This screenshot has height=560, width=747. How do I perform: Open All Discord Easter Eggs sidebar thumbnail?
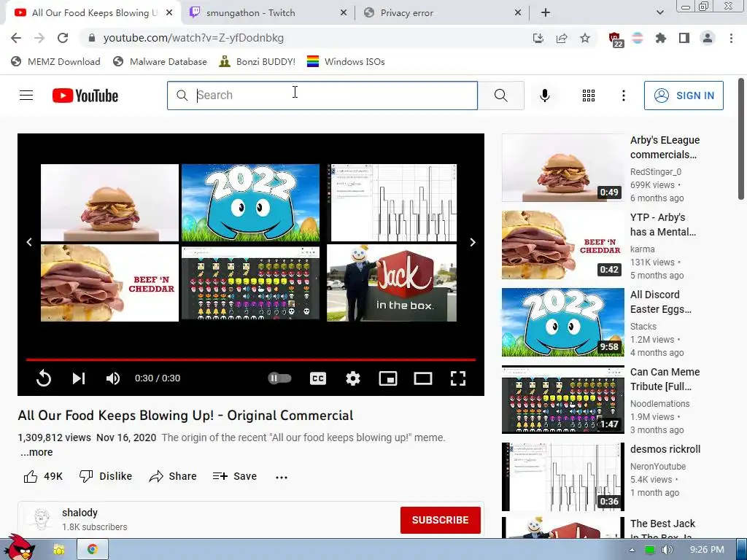click(x=563, y=322)
